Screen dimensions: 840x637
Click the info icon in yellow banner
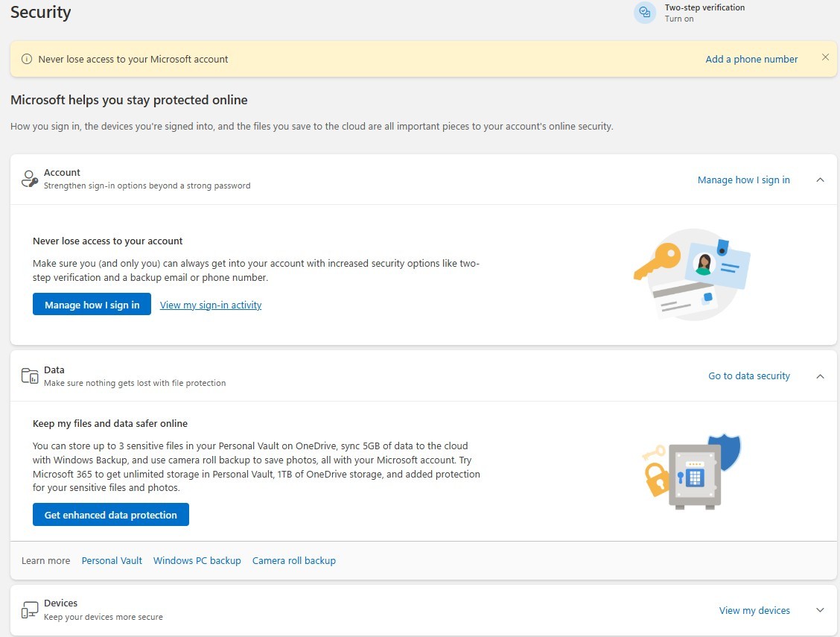(26, 59)
